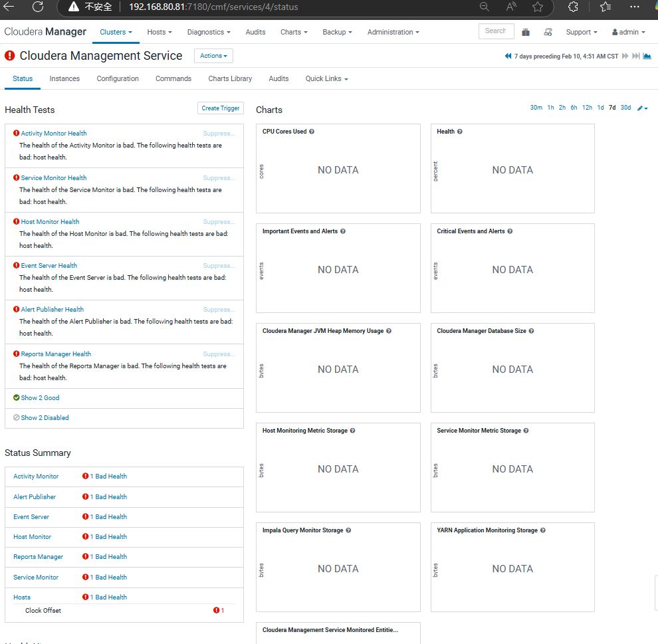The width and height of the screenshot is (658, 644).
Task: Open browser zoom magnifier icon
Action: coord(485,6)
